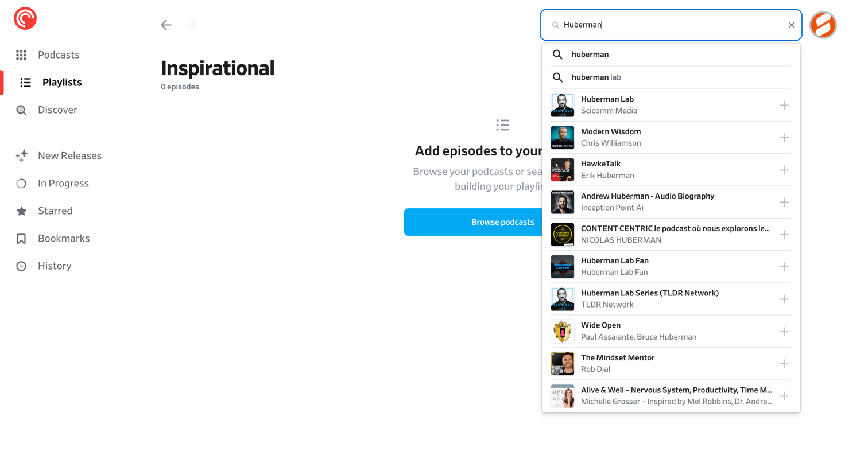Open Andrew Huberman Audio Biography artwork
Image resolution: width=868 pixels, height=467 pixels.
(563, 203)
